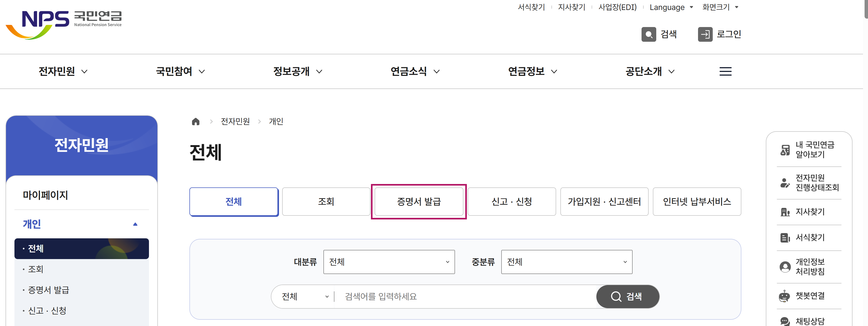Click the 전자민원 진행상태조회 person icon
Viewport: 868px width, 326px height.
[785, 183]
